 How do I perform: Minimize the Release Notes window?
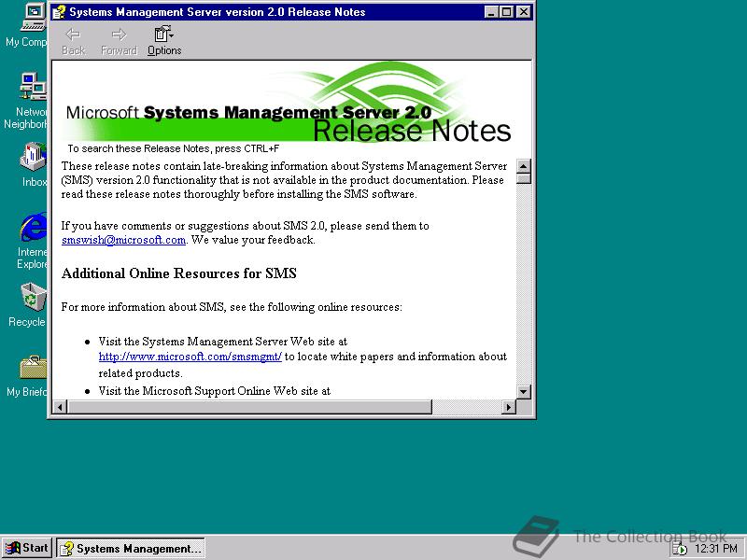(491, 12)
